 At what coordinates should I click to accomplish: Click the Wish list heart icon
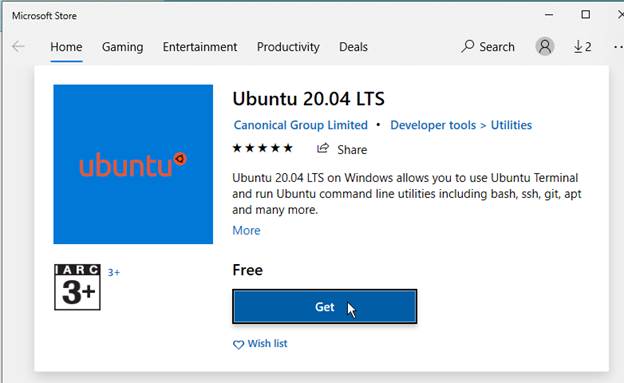(x=238, y=344)
